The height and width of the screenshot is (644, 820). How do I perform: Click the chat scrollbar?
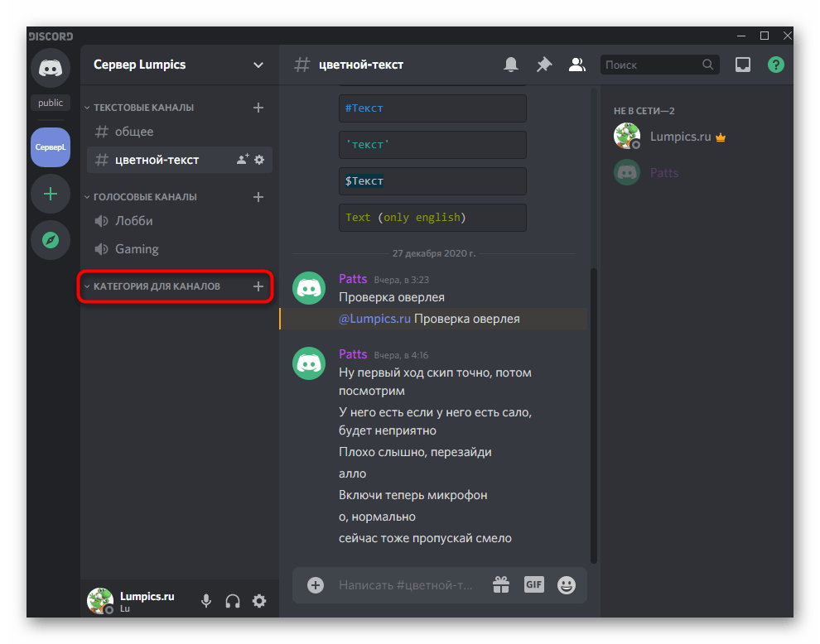point(594,416)
